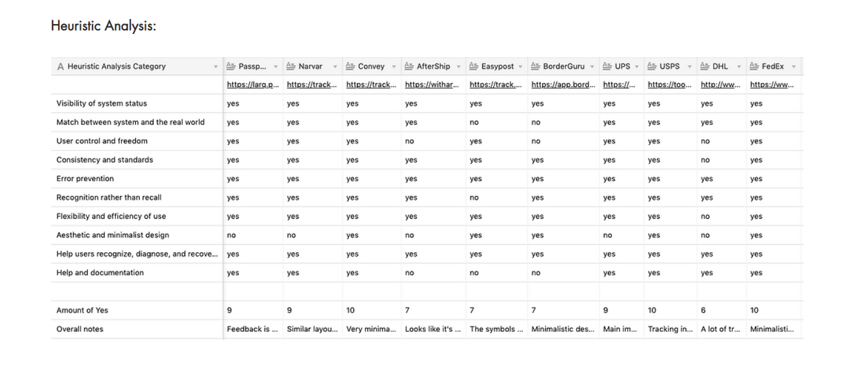Select the 'Minimalistic des...' notes cell under BorderGuru
Image resolution: width=868 pixels, height=365 pixels.
(562, 329)
